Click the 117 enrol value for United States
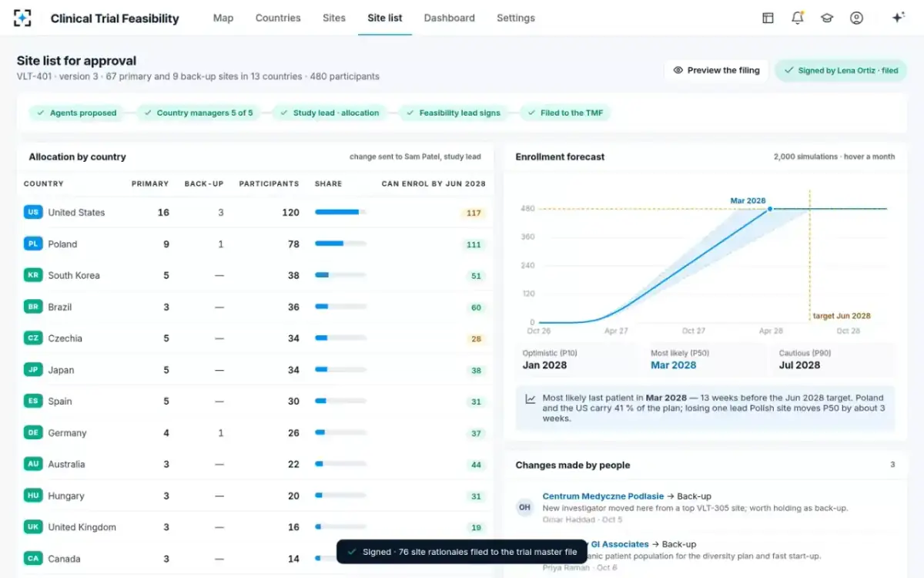Screen dimensions: 924x578 [474, 213]
